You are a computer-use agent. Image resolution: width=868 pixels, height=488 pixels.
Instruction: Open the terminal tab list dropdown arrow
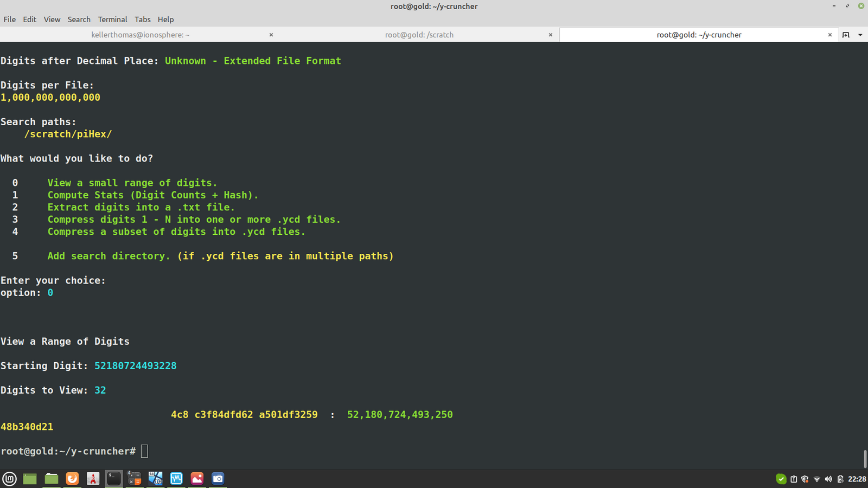[860, 35]
